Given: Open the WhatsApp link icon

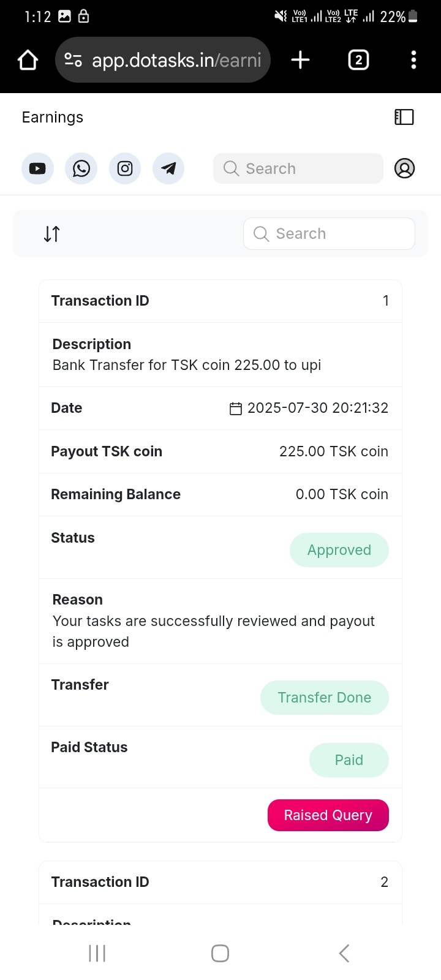Looking at the screenshot, I should [81, 168].
